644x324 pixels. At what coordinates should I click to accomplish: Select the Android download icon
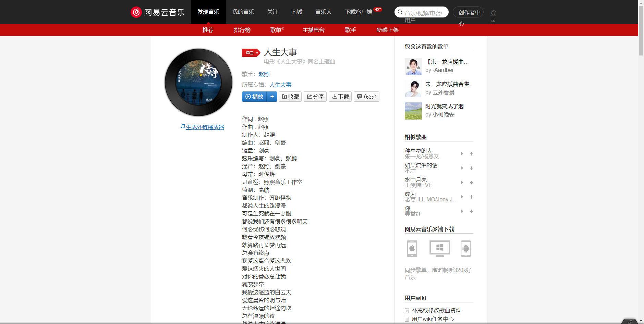(x=466, y=249)
